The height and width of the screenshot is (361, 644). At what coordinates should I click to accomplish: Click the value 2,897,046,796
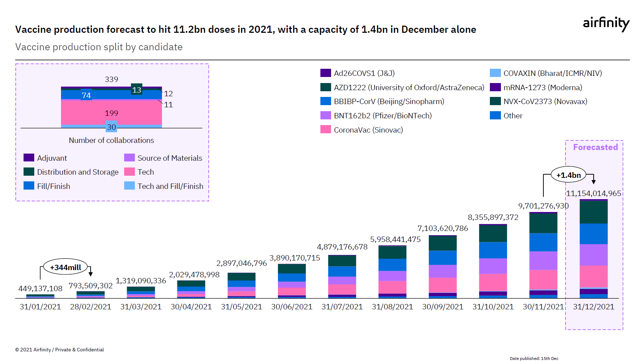(x=242, y=263)
